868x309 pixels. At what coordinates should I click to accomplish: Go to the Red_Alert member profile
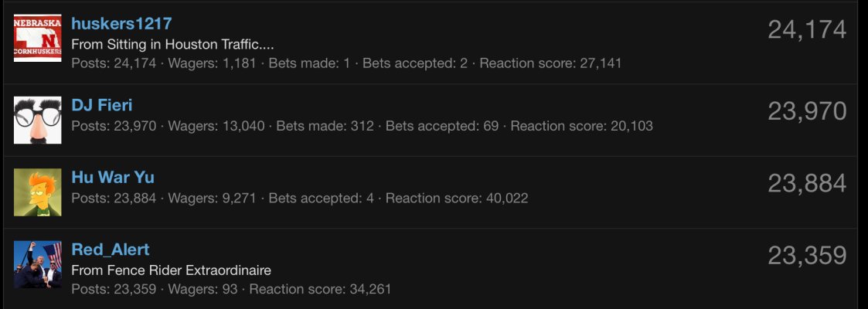tap(111, 250)
